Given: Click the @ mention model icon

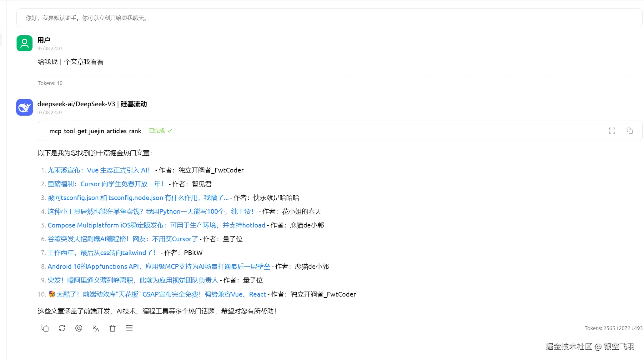Looking at the screenshot, I should coord(79,328).
